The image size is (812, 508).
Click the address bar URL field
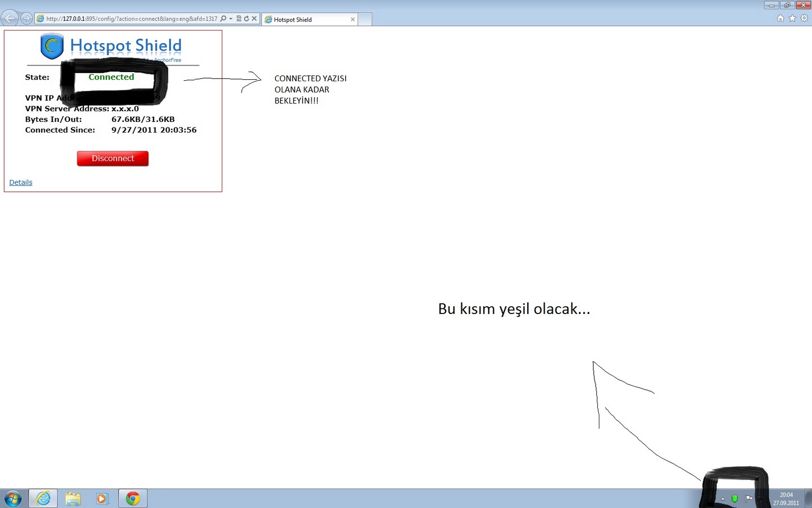point(131,19)
